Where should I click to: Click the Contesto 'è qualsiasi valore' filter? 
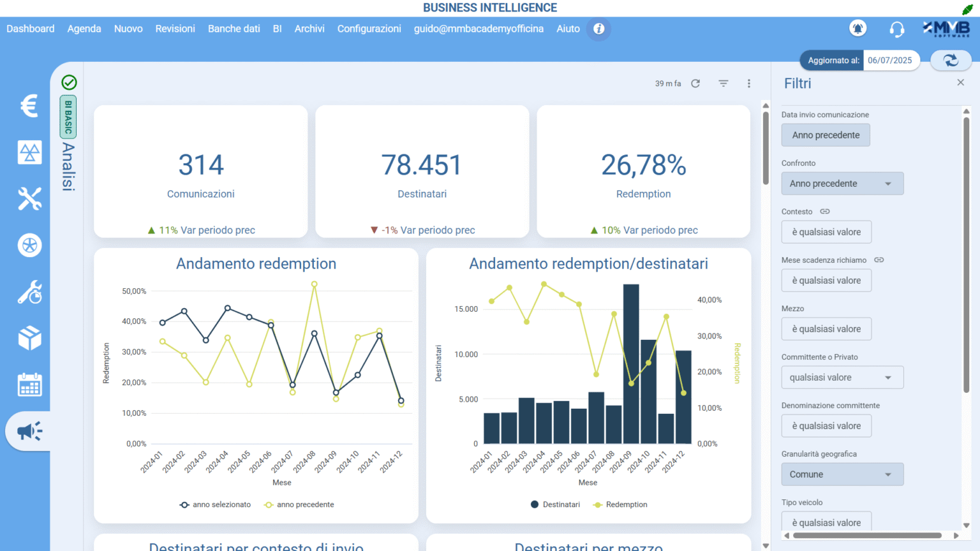click(x=826, y=232)
